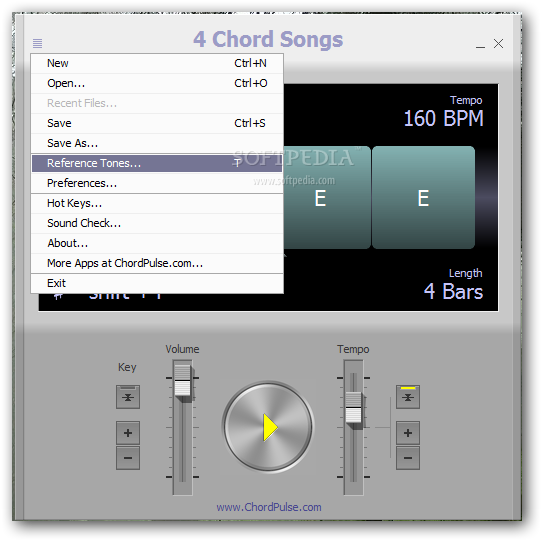The height and width of the screenshot is (541, 542).
Task: Select Open... menu entry
Action: (x=157, y=83)
